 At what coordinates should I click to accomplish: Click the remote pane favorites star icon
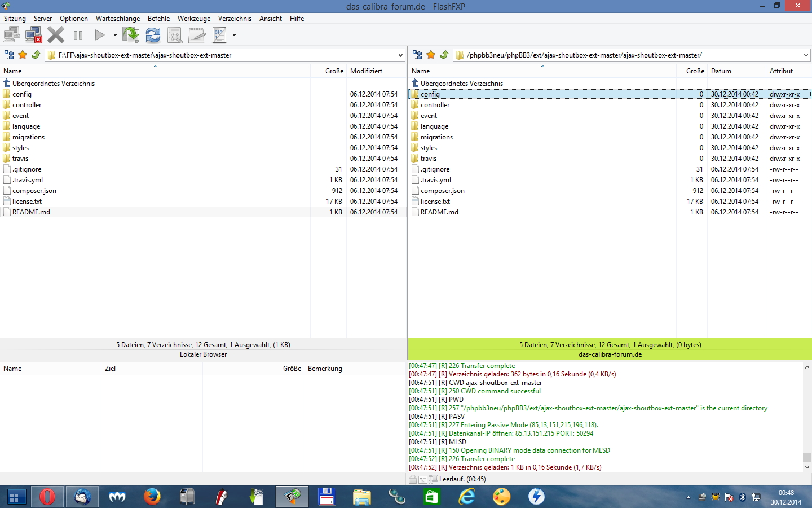pyautogui.click(x=431, y=55)
